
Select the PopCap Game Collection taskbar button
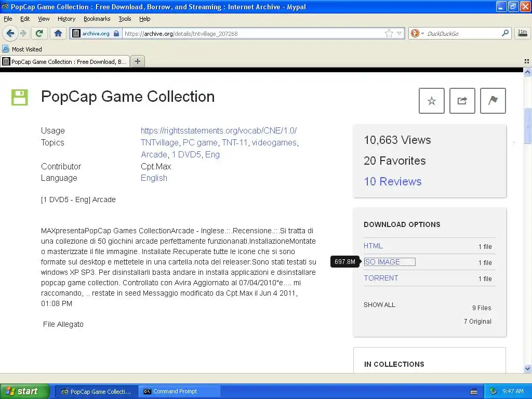point(96,392)
